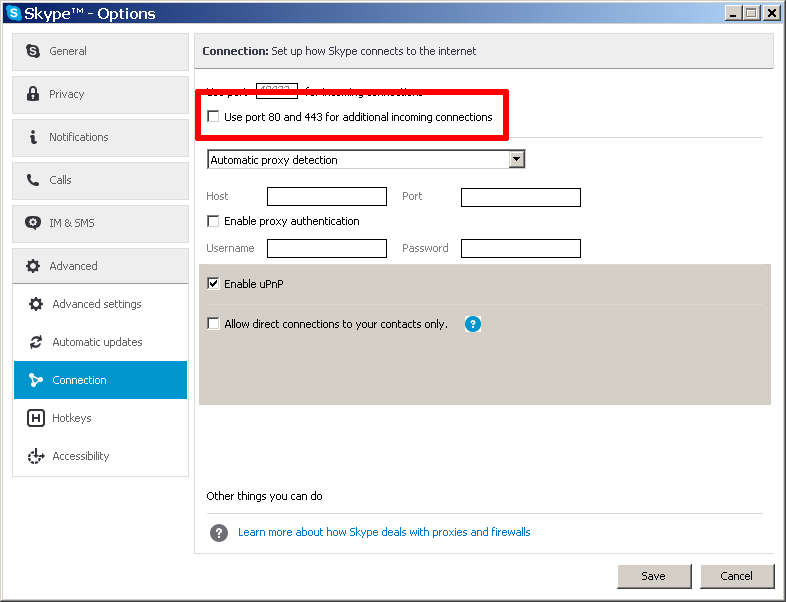Click the Privacy padlock icon

tap(33, 94)
